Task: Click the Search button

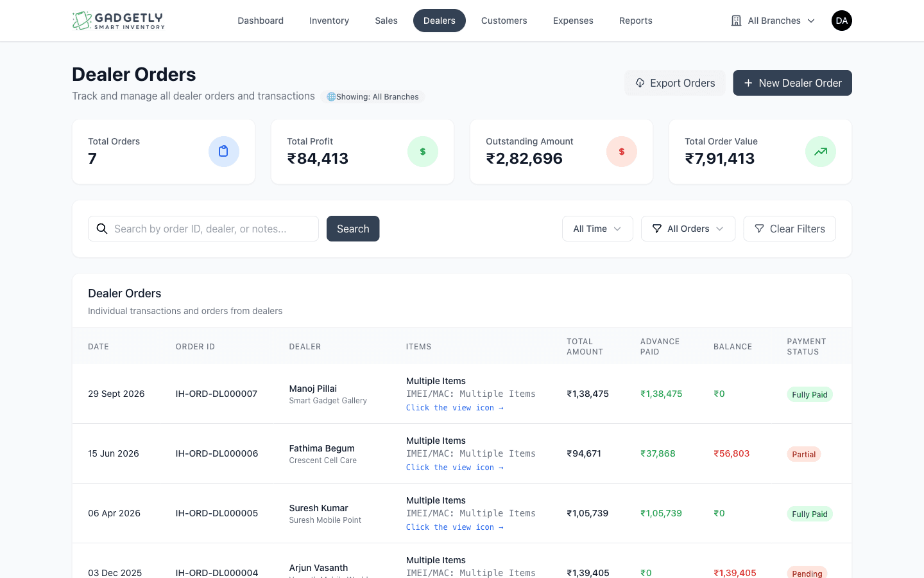Action: (353, 229)
